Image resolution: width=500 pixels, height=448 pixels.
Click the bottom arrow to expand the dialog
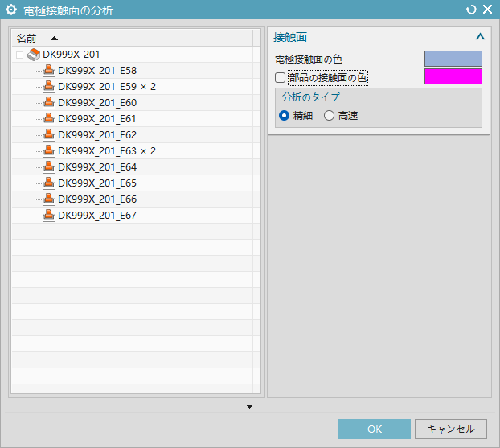[249, 406]
